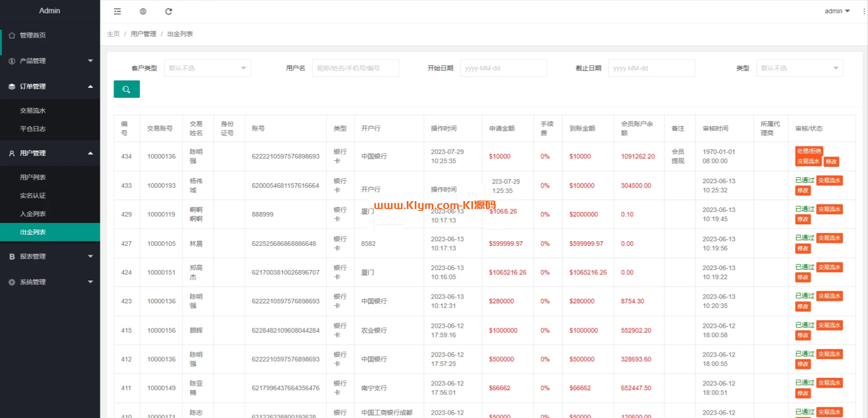Collapse the sidebar with the menu-fold icon
868x418 pixels.
117,11
